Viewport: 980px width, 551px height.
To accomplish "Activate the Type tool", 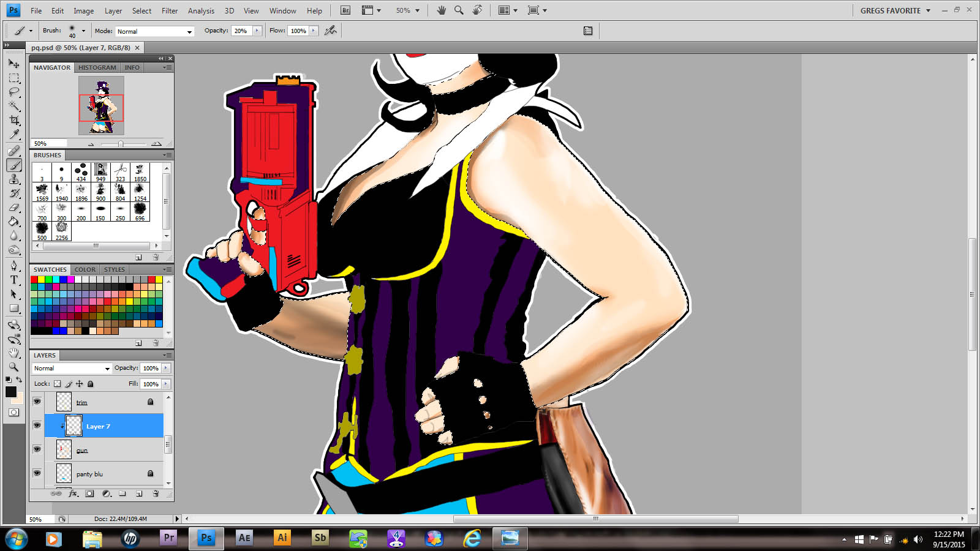I will point(14,280).
